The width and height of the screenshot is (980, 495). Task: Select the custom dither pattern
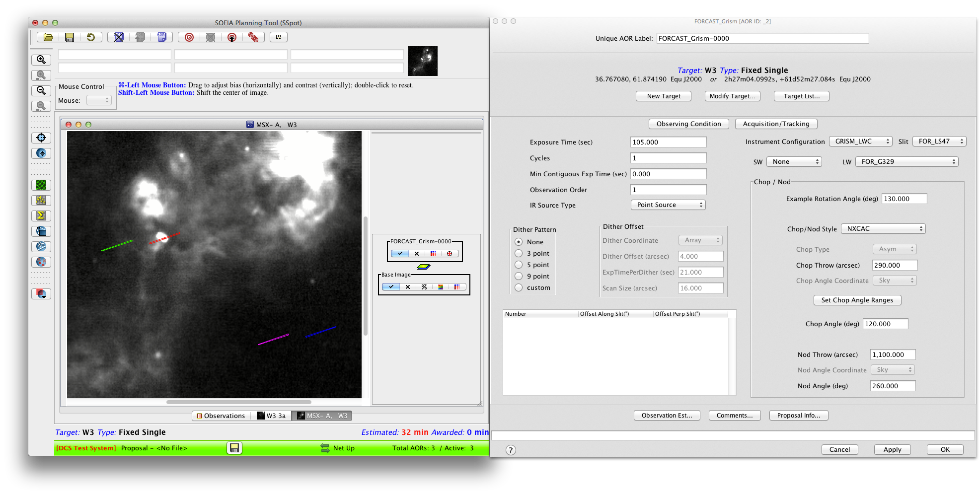coord(519,288)
